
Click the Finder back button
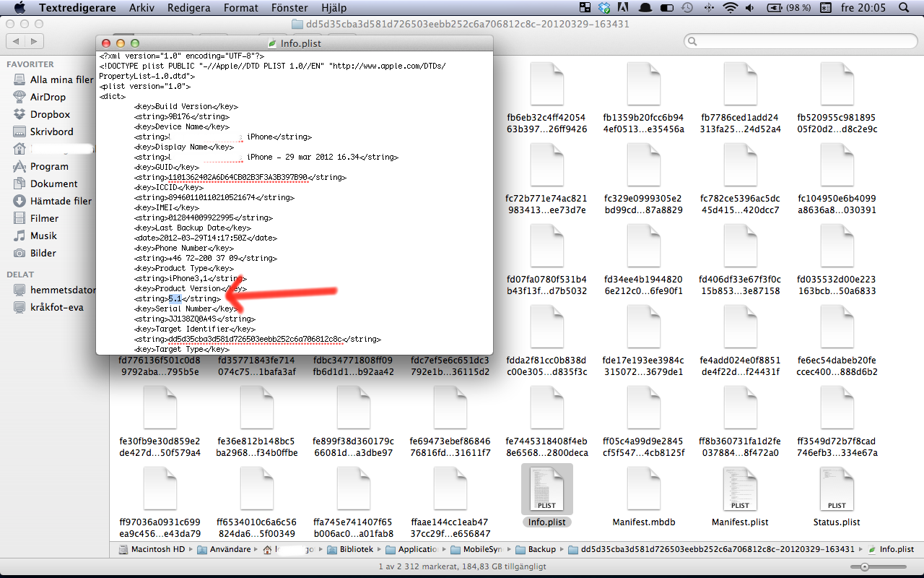tap(16, 41)
